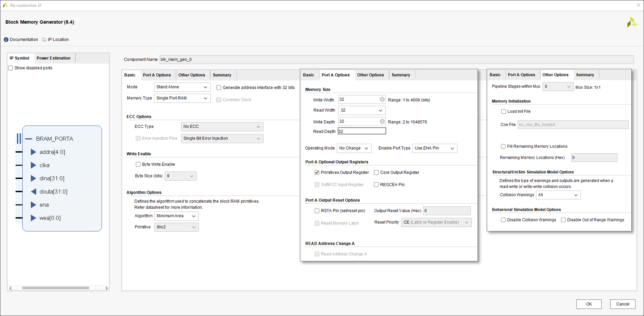Click scroll right arrow in IP Symbol panel
644x316 pixels.
(107, 288)
